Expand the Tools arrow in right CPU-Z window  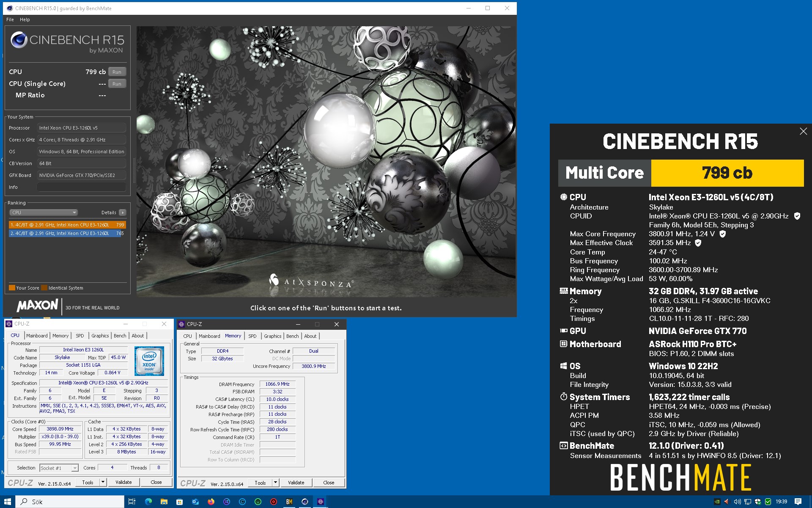(275, 483)
